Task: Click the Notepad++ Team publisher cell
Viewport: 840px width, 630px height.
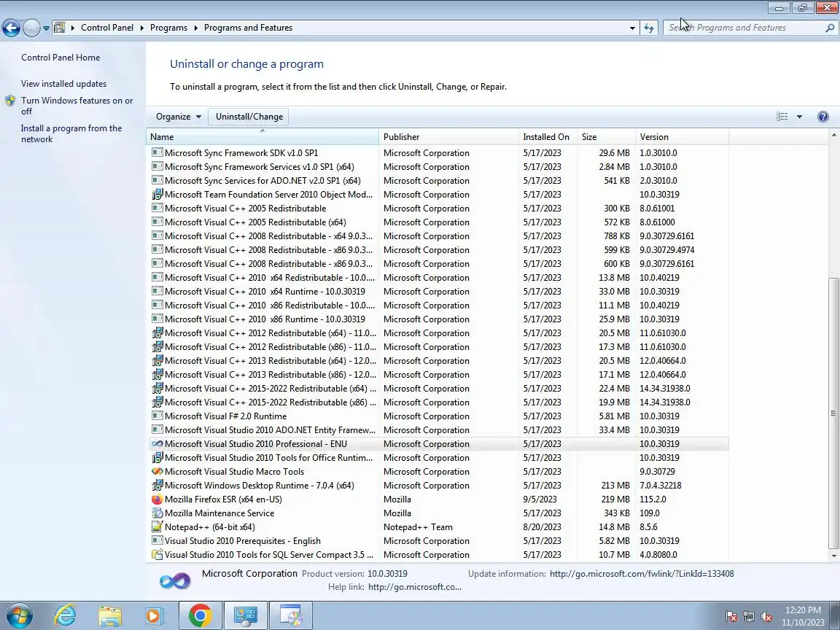Action: pos(418,527)
